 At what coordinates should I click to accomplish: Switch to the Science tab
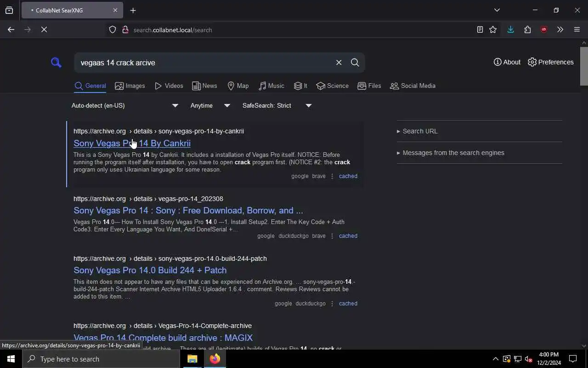(333, 86)
